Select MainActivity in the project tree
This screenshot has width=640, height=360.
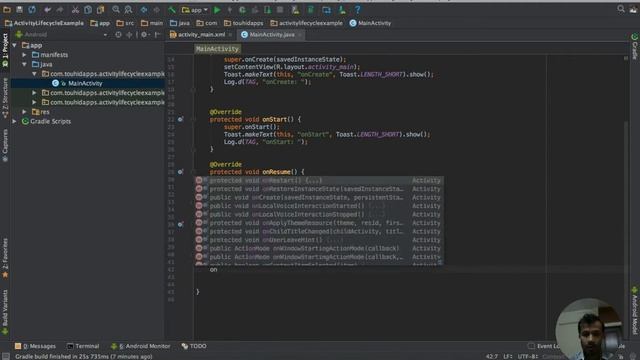(x=85, y=83)
